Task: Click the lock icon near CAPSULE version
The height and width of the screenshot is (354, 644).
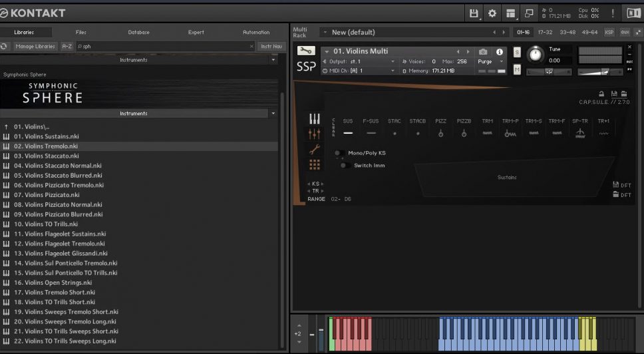Action: coord(601,94)
